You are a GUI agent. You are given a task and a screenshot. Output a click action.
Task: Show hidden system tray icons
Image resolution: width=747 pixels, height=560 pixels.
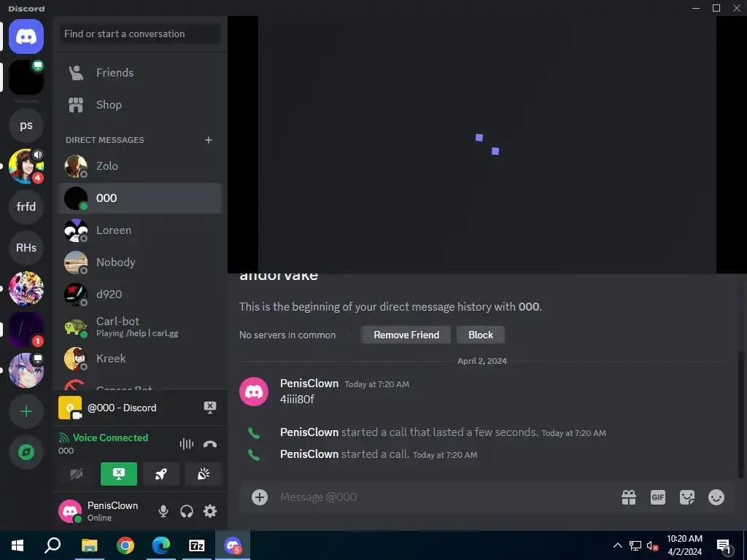point(617,545)
